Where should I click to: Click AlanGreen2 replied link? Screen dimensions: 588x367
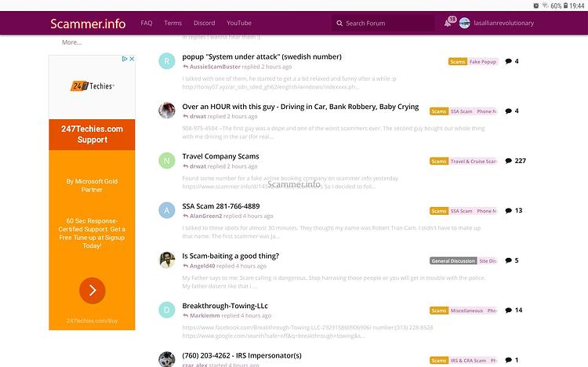coord(227,216)
